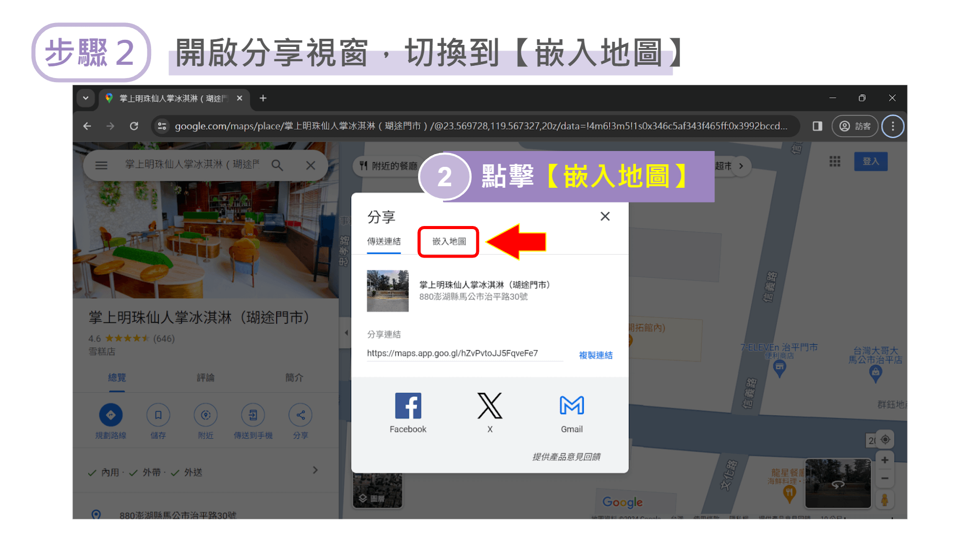Activate Street View pegman
The image size is (980, 551).
point(885,500)
